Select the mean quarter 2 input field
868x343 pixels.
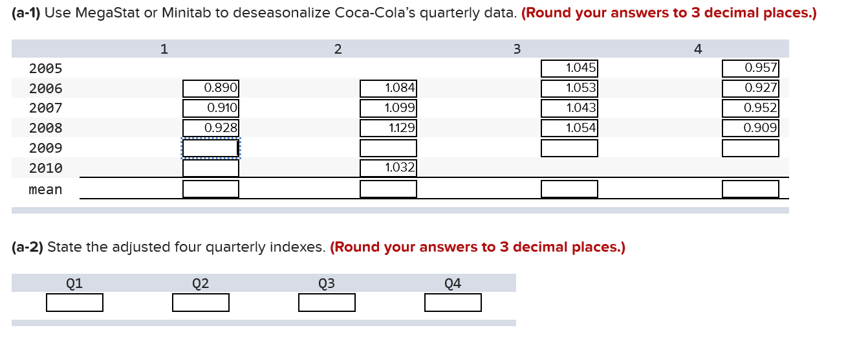pyautogui.click(x=388, y=189)
